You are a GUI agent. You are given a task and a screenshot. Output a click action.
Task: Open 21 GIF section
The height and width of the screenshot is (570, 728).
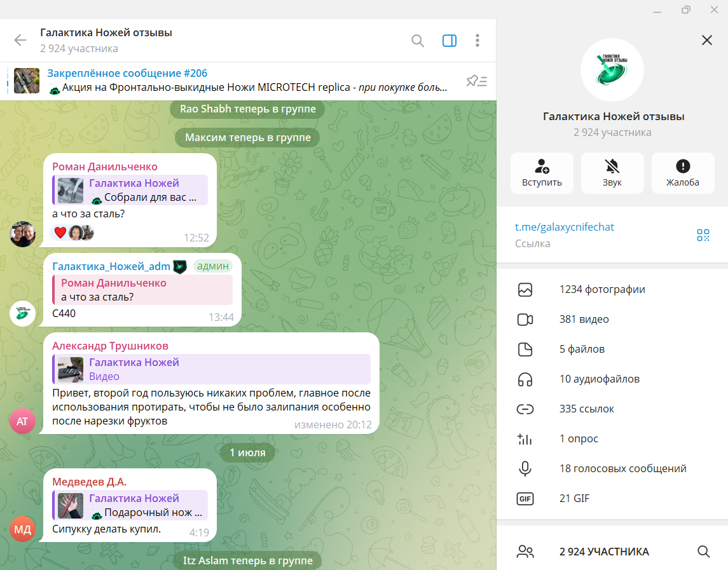tap(612, 499)
